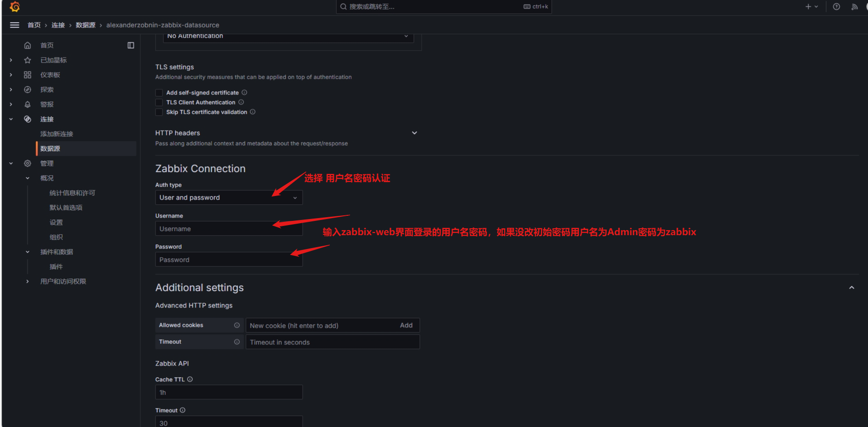Viewport: 868px width, 427px height.
Task: Click info icon next to Cache TTL
Action: pos(190,379)
